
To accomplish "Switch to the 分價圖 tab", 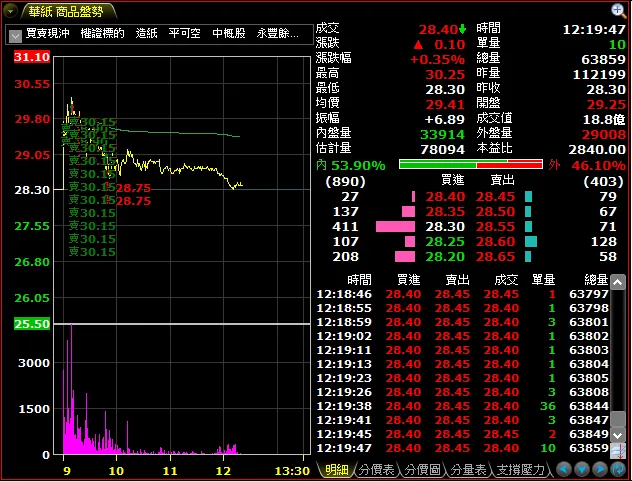I will [422, 470].
